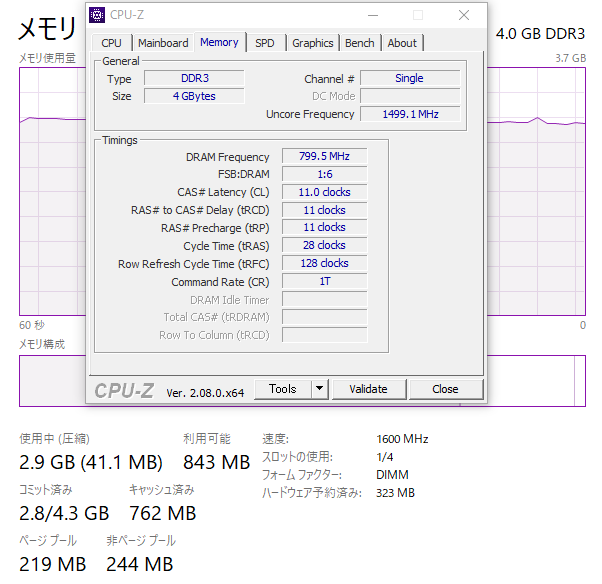Close the CPU-Z window with X

(x=464, y=15)
